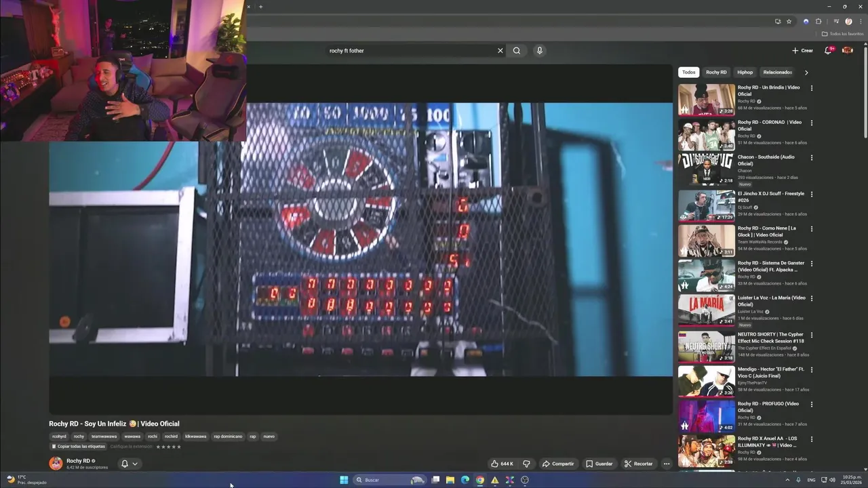Screen dimensions: 868x488
Task: Open options menu for Un Brindis video
Action: click(811, 87)
